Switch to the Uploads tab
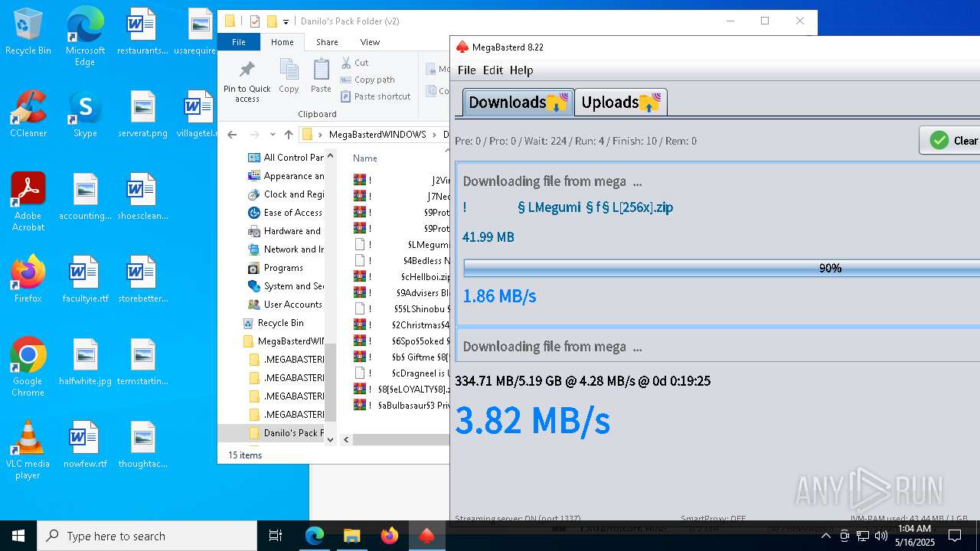980x551 pixels. point(620,103)
